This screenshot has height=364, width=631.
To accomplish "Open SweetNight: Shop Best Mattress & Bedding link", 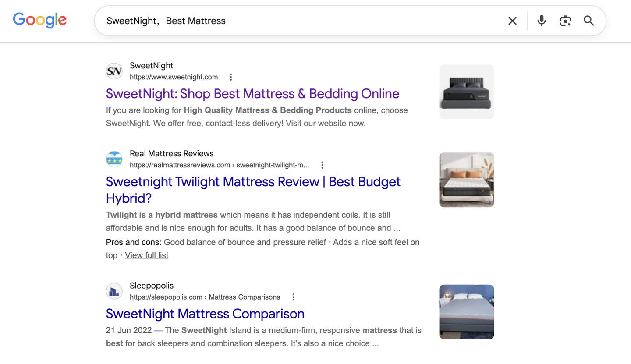I will 253,94.
